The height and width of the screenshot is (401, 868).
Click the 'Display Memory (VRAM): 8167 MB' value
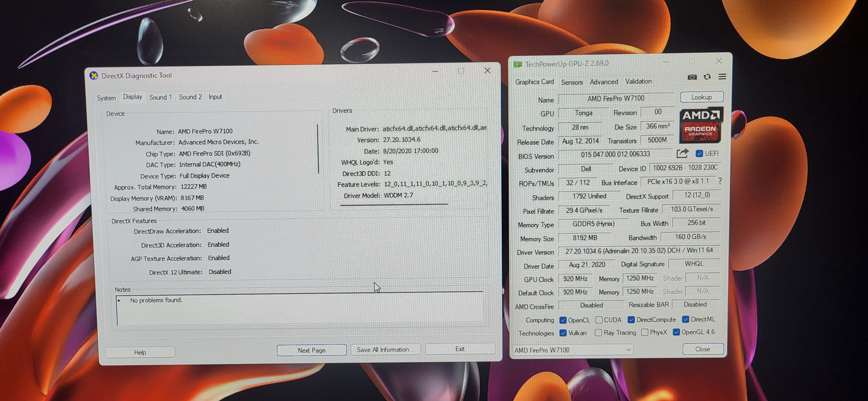click(x=193, y=198)
